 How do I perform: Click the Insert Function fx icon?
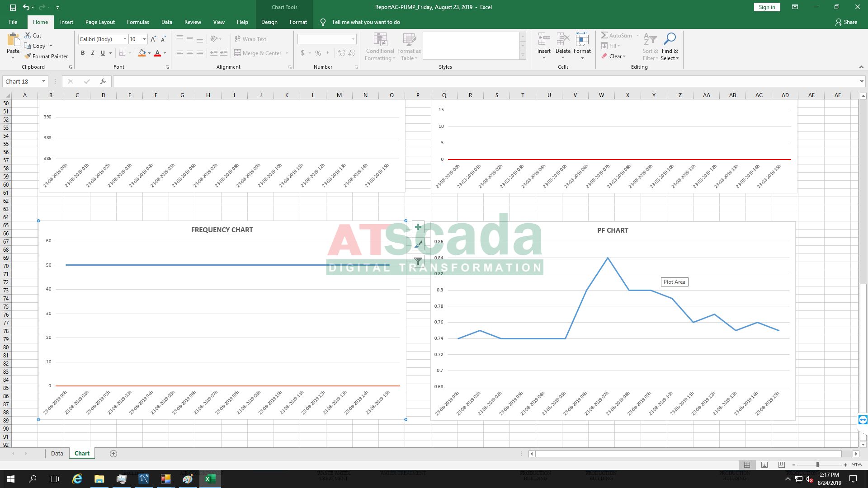(x=103, y=81)
